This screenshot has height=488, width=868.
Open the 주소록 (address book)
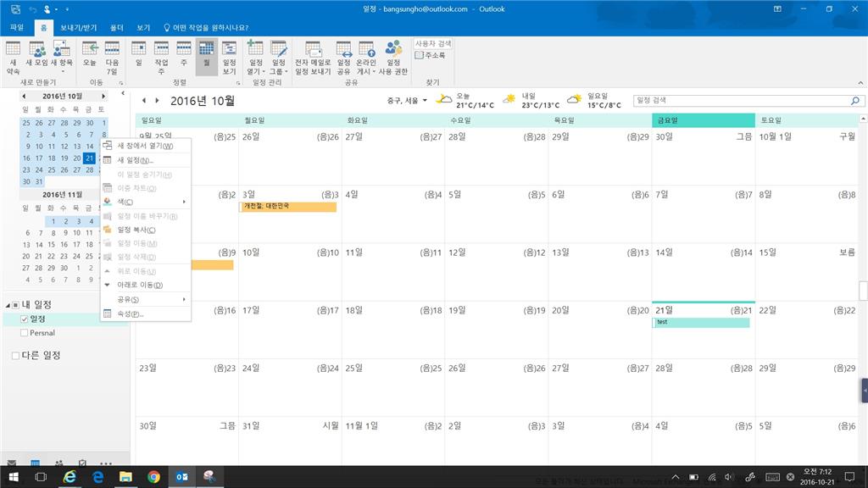click(430, 55)
